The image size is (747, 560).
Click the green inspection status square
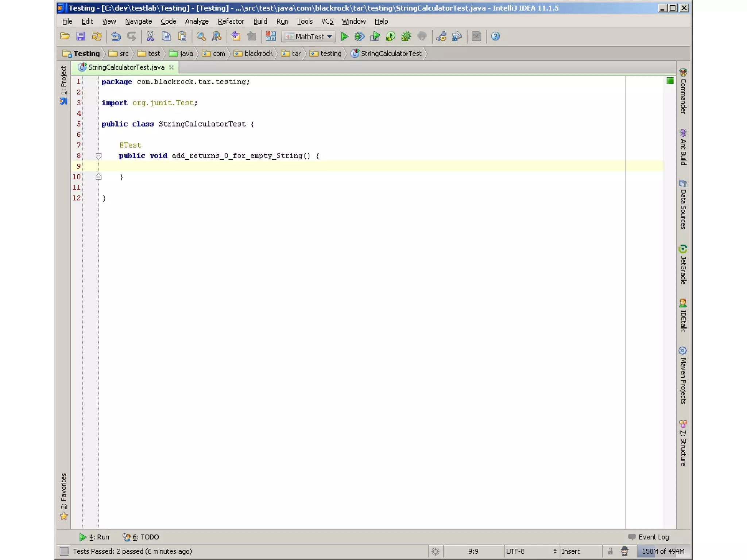(670, 81)
